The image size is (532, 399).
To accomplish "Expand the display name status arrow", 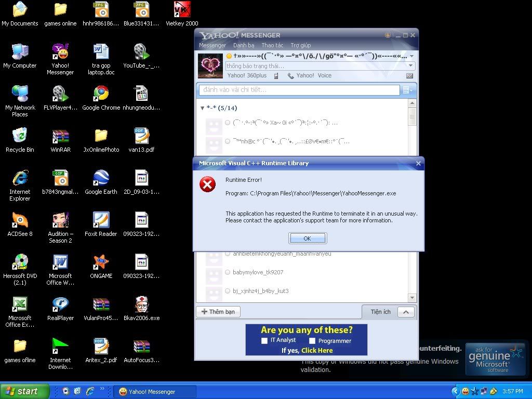I will coord(411,56).
